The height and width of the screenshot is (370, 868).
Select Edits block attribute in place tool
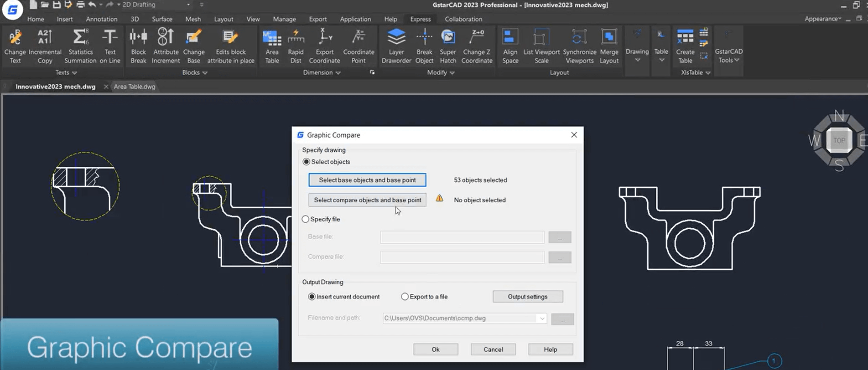pos(231,46)
